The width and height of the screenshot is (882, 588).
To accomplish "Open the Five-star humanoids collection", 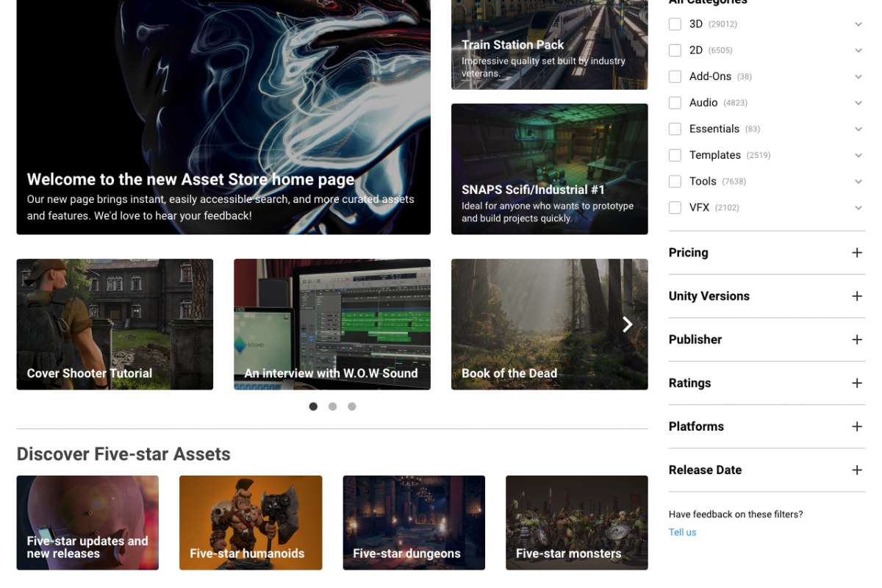I will click(251, 523).
